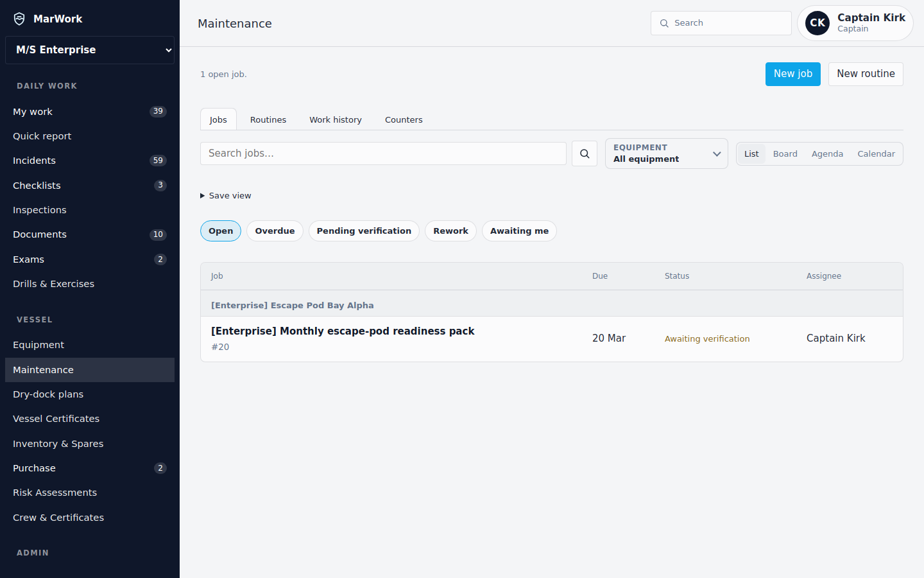Select the Jobs tab
This screenshot has height=578, width=924.
(218, 119)
